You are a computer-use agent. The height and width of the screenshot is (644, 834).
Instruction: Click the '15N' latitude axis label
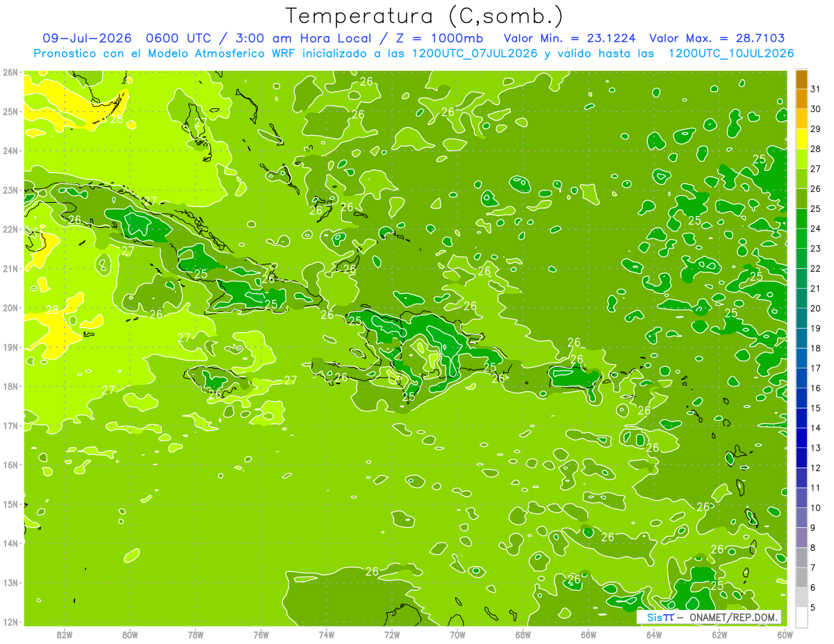(10, 504)
